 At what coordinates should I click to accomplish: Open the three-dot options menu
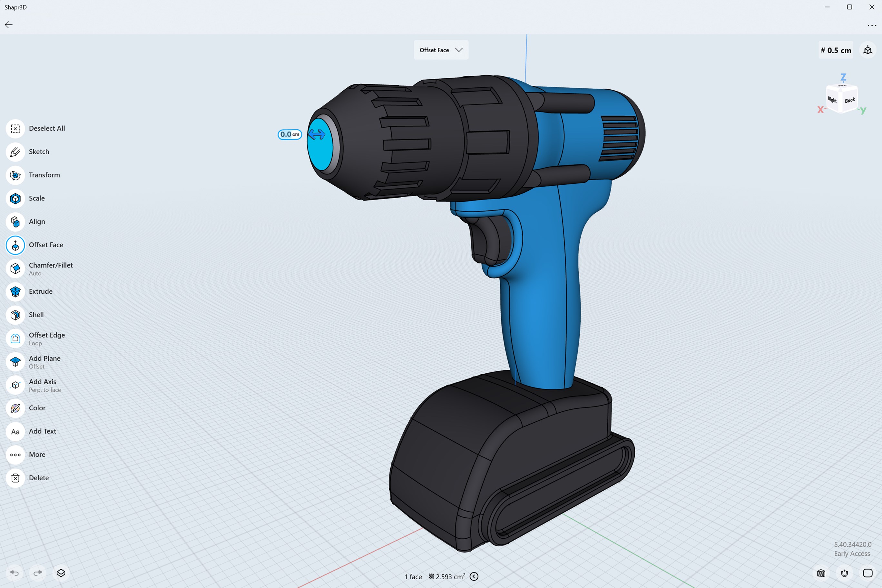[872, 25]
